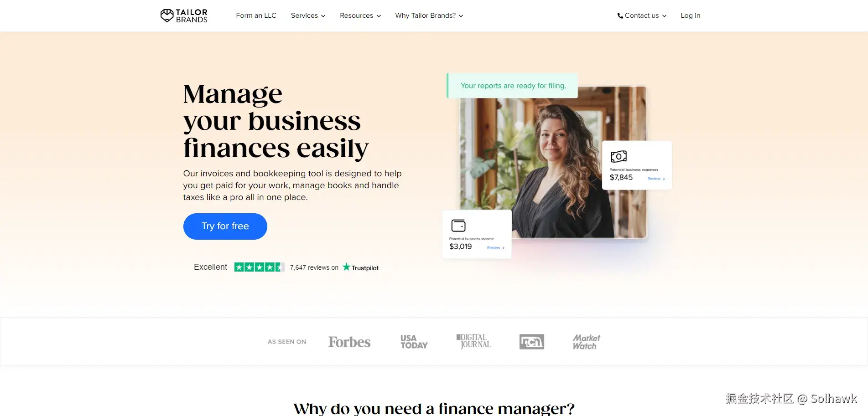The width and height of the screenshot is (868, 416).
Task: Click the wallet icon on income card
Action: tap(458, 226)
